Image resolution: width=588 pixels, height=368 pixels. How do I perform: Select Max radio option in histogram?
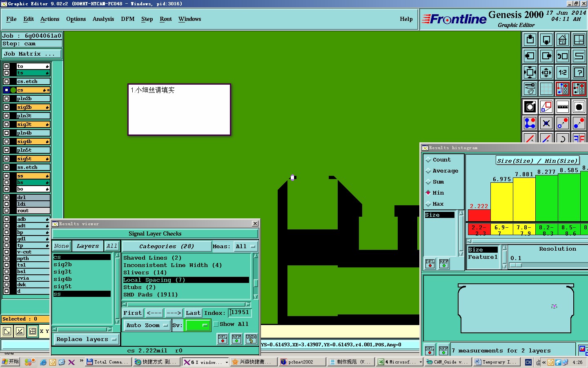tap(435, 204)
